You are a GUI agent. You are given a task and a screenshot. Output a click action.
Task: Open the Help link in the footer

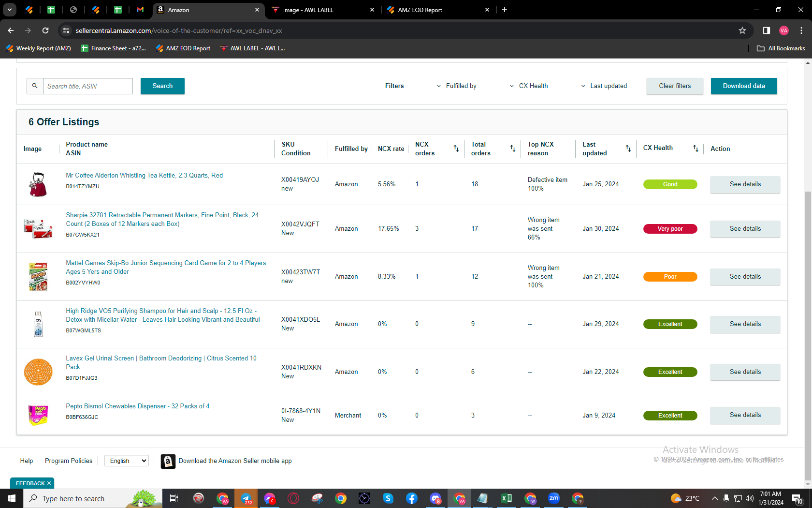pyautogui.click(x=27, y=461)
